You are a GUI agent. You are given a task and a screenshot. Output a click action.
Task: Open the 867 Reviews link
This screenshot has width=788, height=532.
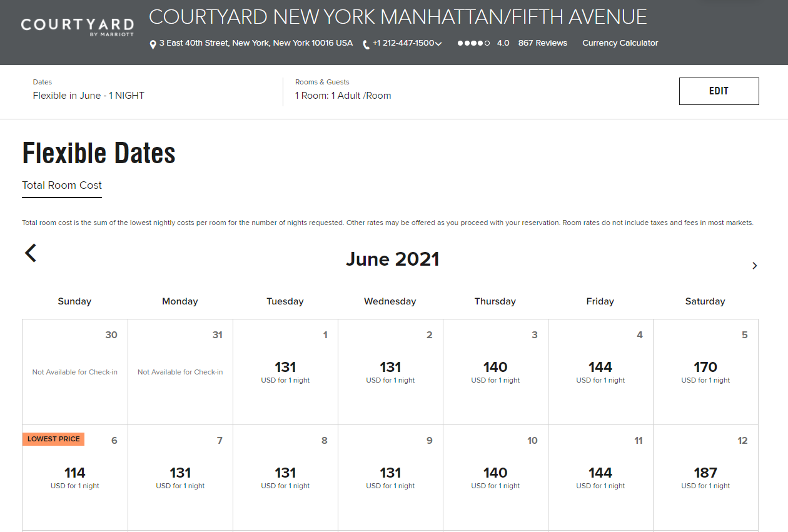543,43
